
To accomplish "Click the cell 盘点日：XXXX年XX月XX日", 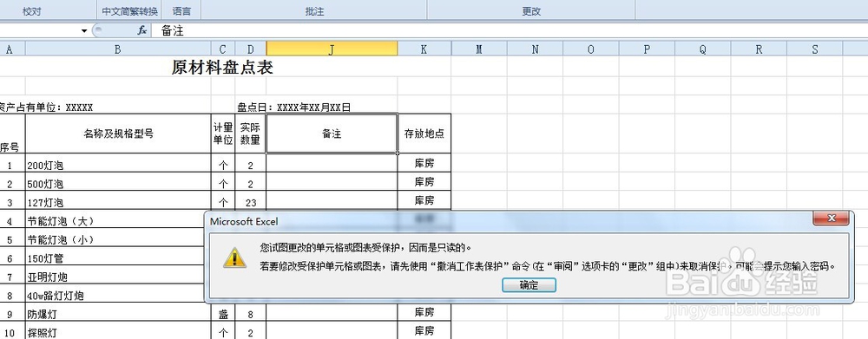I will pyautogui.click(x=294, y=108).
